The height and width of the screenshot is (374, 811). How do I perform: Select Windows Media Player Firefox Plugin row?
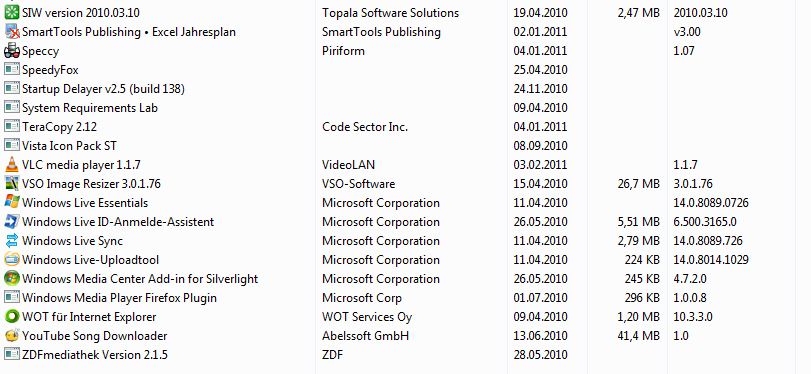pyautogui.click(x=399, y=298)
